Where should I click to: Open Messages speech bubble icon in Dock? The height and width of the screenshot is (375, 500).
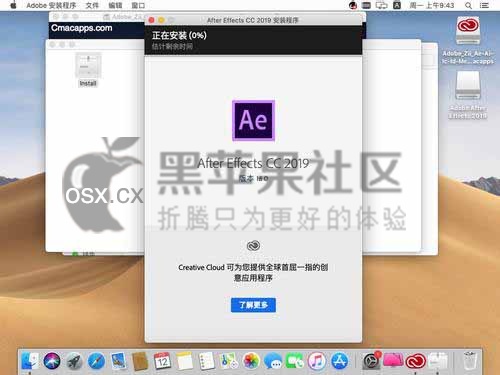pos(273,361)
